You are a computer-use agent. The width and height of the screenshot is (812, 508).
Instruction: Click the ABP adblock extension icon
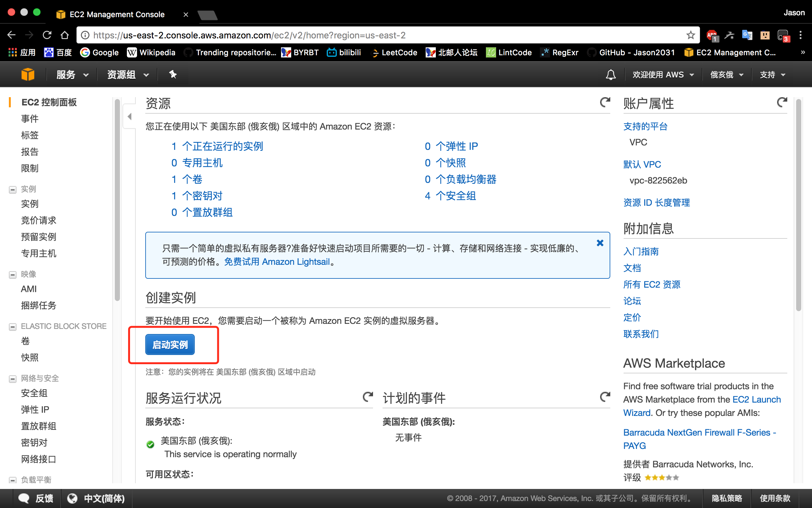712,35
